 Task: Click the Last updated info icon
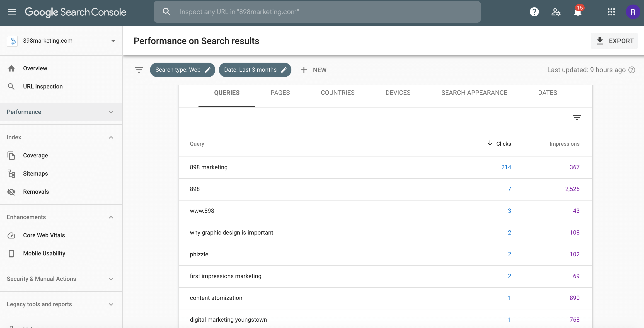(632, 70)
